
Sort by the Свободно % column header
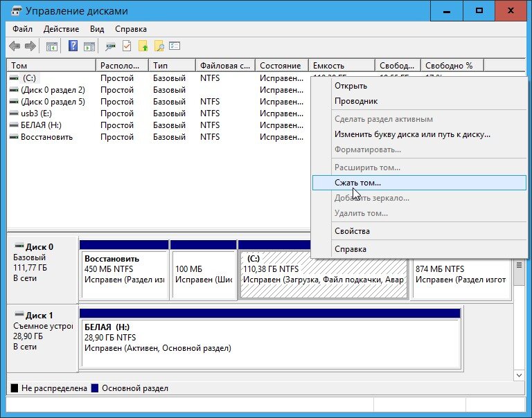tap(452, 66)
